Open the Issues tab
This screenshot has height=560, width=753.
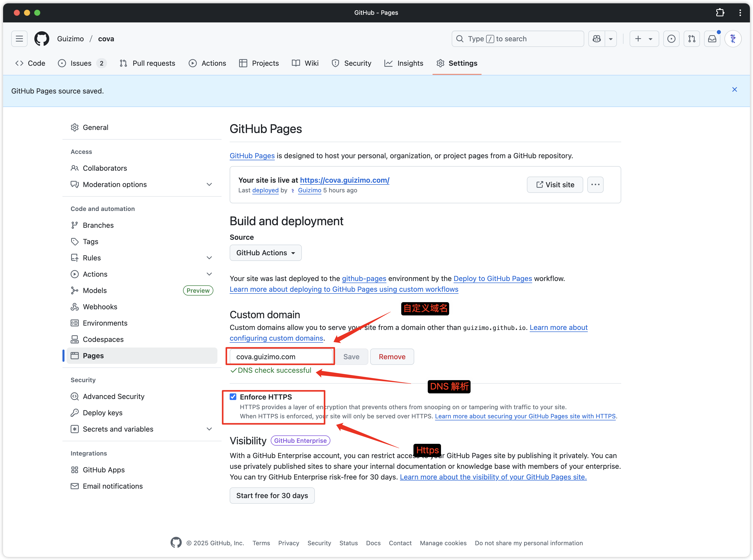tap(82, 63)
